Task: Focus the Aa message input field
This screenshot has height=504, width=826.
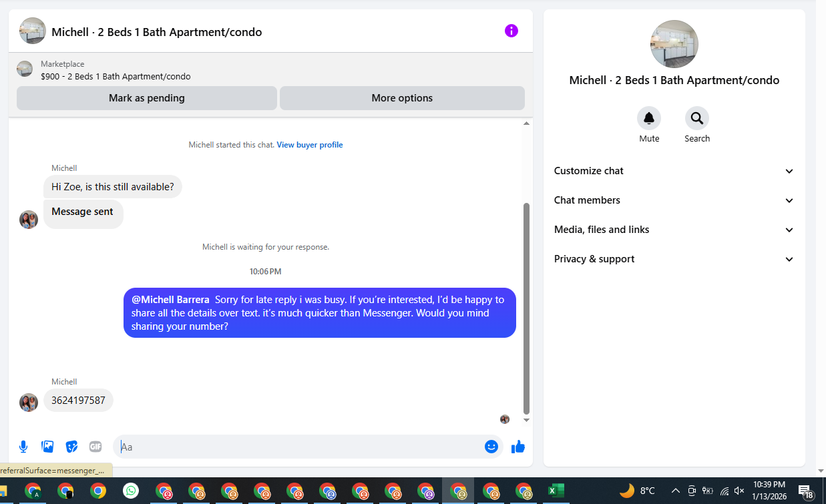Action: pos(298,447)
